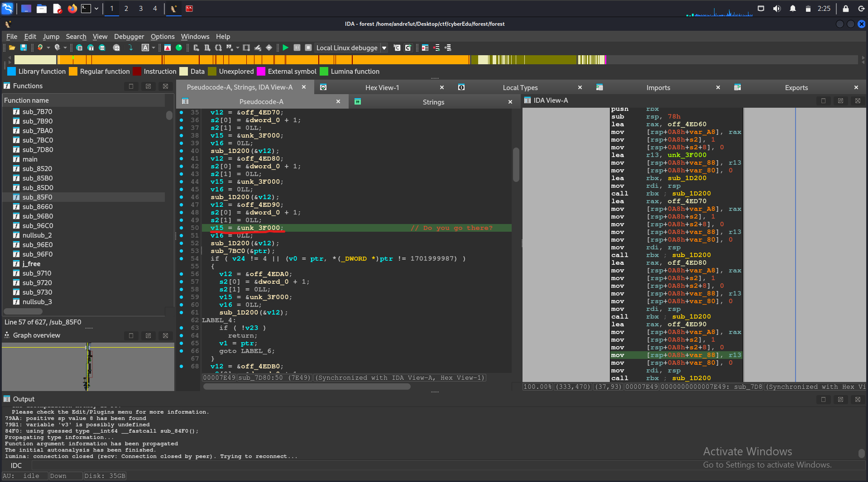The image size is (868, 482).
Task: Click the Function name column header
Action: (84, 100)
